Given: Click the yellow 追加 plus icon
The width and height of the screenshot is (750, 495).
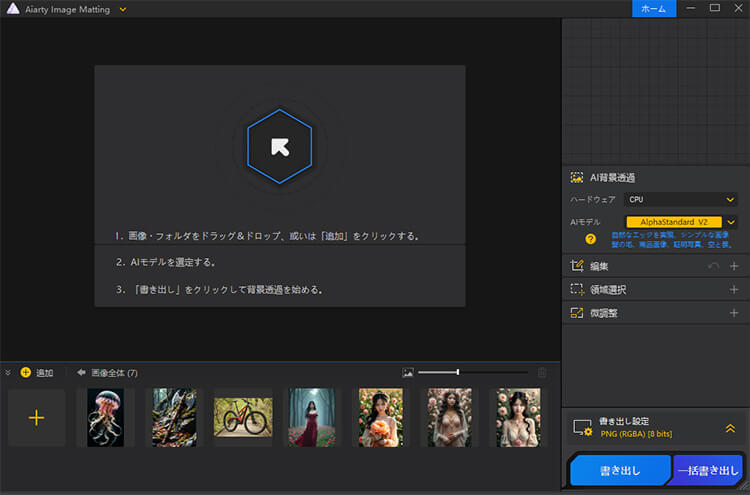Looking at the screenshot, I should click(26, 373).
